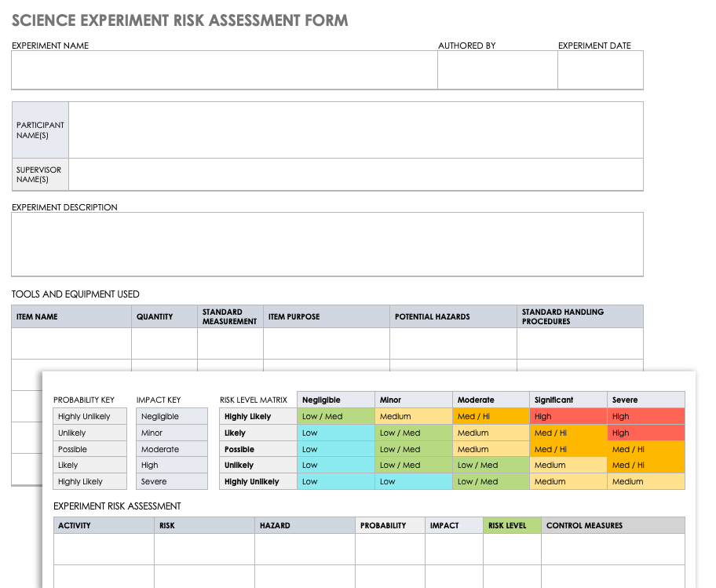The width and height of the screenshot is (716, 588).
Task: Select the orange Med/Hi cell for Likely row
Action: pyautogui.click(x=568, y=433)
